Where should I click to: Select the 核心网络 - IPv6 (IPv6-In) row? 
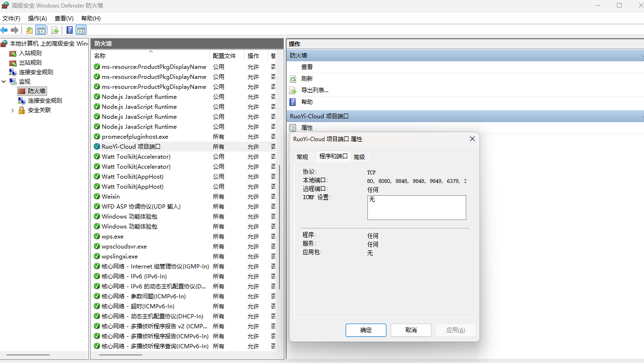(184, 277)
